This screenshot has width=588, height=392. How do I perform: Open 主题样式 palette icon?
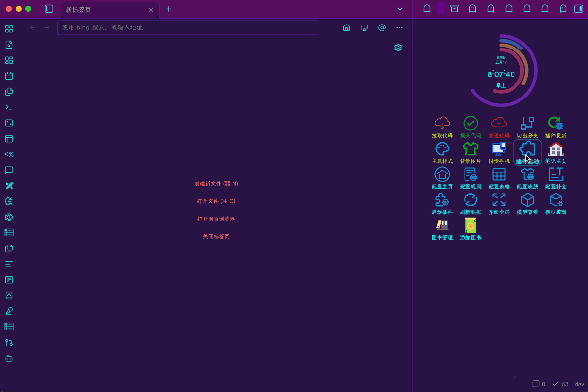point(442,148)
